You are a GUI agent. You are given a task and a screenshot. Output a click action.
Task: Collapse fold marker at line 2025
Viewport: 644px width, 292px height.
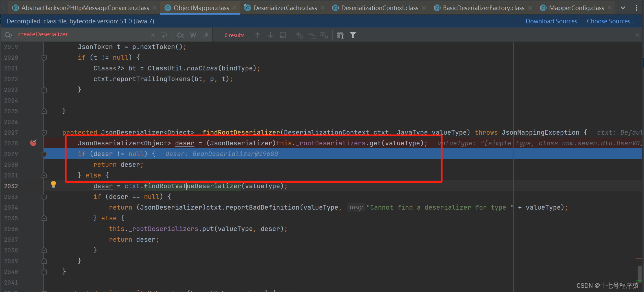pyautogui.click(x=44, y=111)
